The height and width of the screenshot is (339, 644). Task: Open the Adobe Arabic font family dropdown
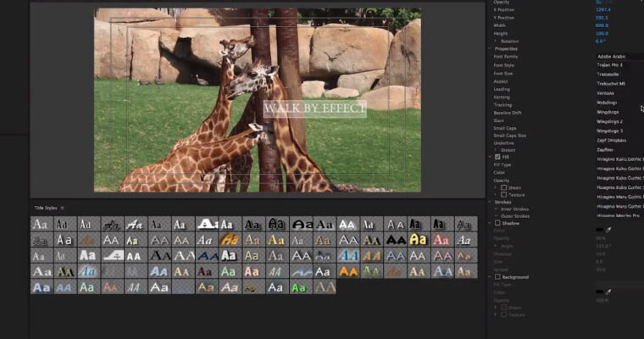(x=619, y=57)
